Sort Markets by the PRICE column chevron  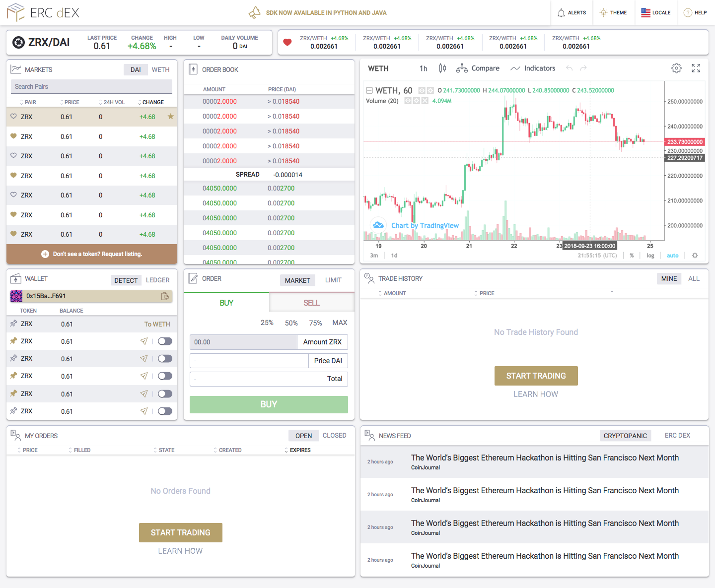pyautogui.click(x=61, y=102)
